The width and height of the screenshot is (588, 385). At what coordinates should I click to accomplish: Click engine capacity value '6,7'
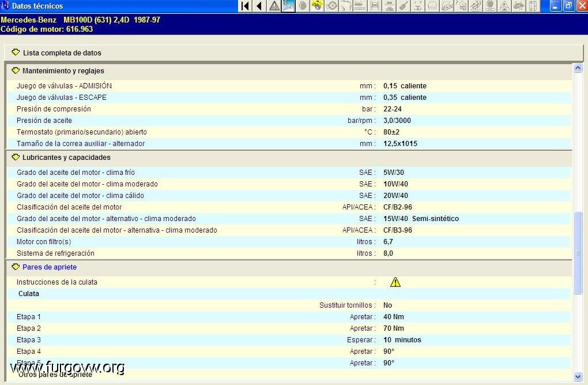click(x=388, y=242)
